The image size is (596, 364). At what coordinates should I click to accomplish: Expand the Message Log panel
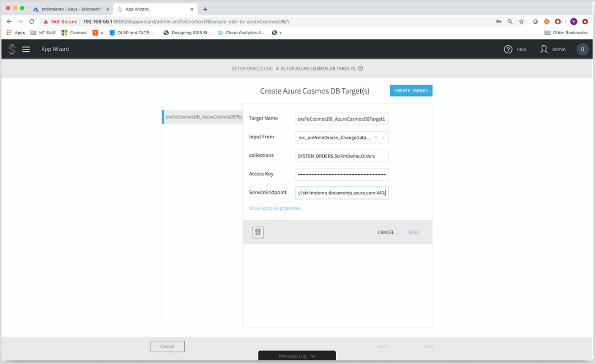click(297, 355)
